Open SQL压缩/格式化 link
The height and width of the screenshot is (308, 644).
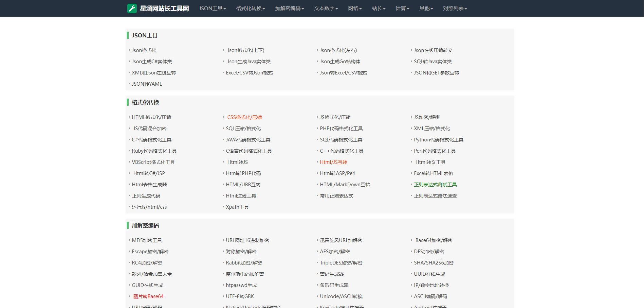[x=243, y=129]
